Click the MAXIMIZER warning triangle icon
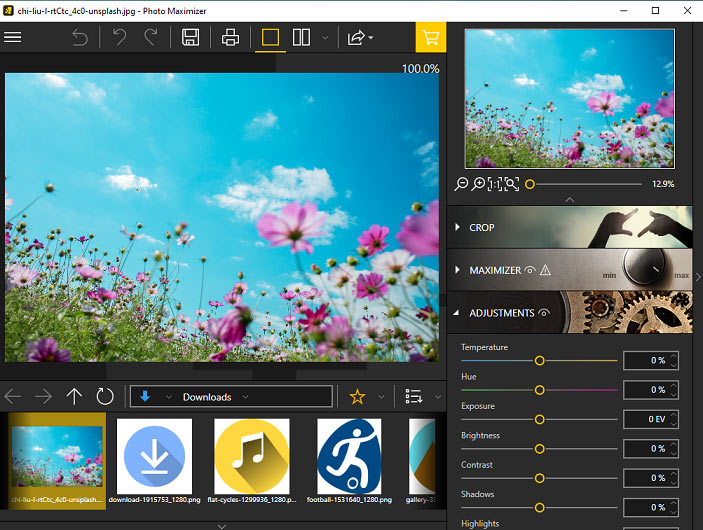 coord(545,270)
